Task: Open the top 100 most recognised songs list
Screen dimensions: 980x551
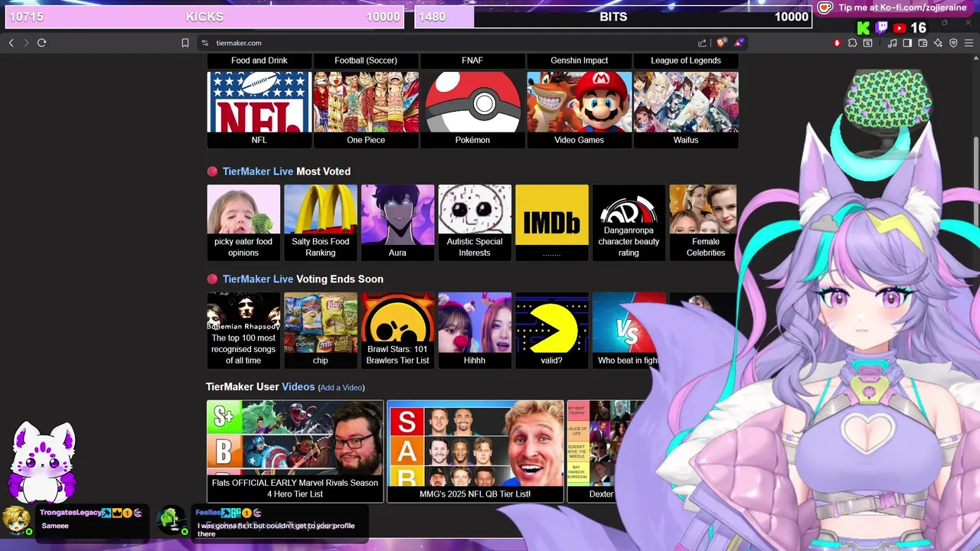Action: point(243,330)
